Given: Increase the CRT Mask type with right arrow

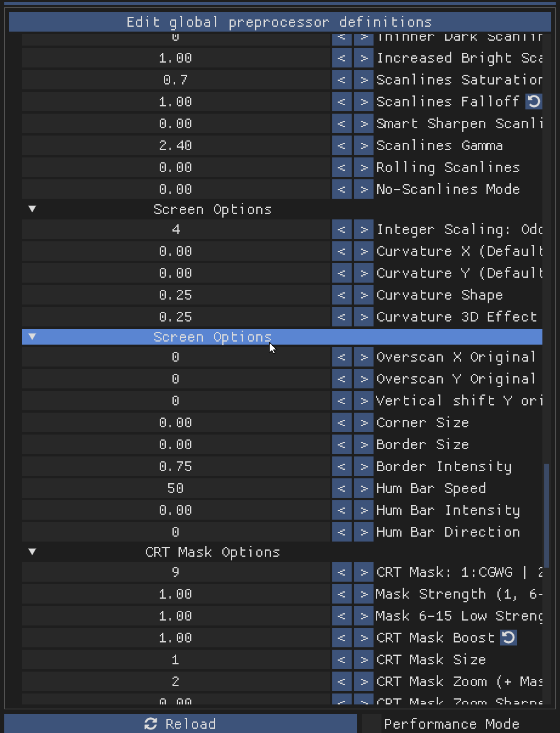Looking at the screenshot, I should pyautogui.click(x=364, y=572).
